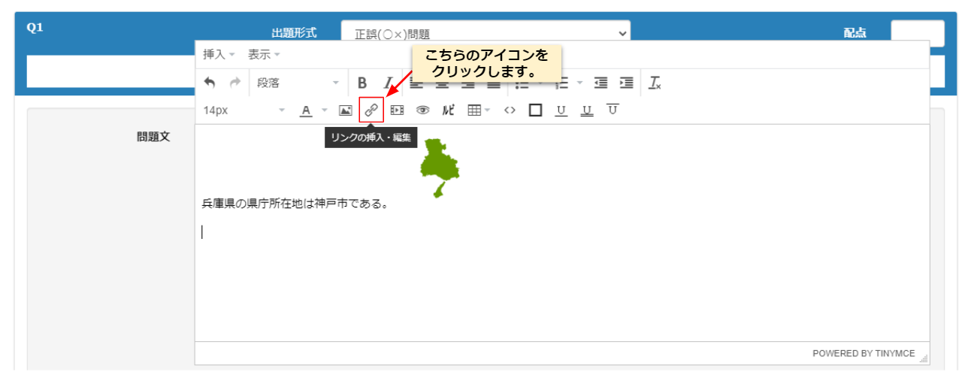
Task: Open the source code view icon
Action: tap(510, 110)
